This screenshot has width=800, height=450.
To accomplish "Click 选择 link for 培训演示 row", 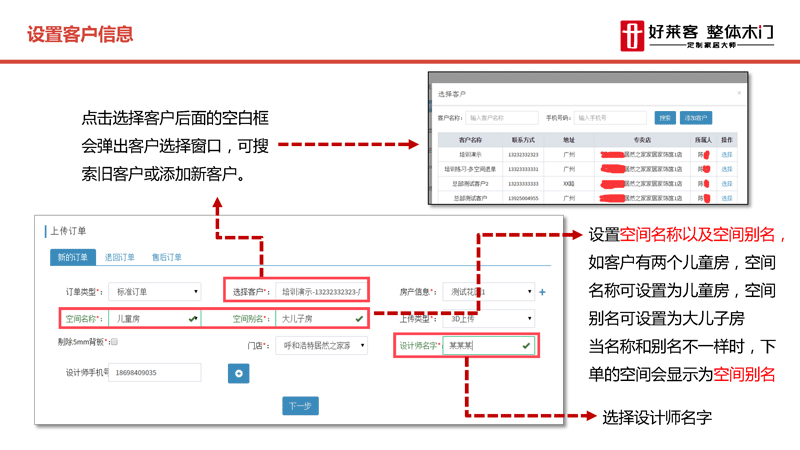I will click(x=727, y=155).
